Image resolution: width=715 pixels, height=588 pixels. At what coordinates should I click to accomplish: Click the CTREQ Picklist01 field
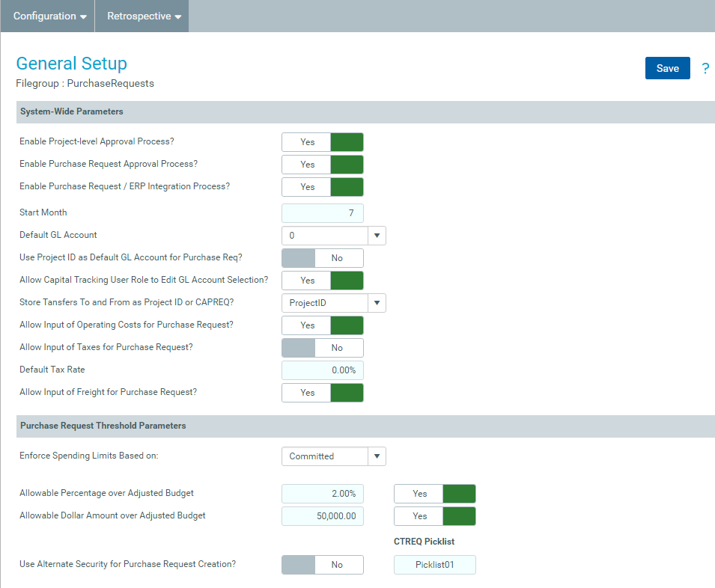(434, 565)
